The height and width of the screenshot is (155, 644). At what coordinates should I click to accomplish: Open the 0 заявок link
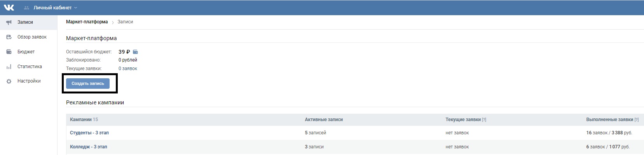pos(128,69)
